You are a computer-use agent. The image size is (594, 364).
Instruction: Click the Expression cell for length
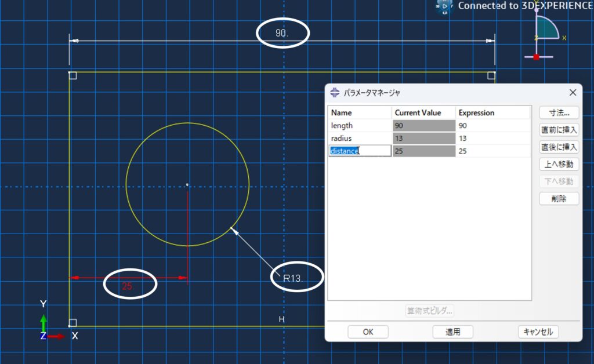coord(493,126)
